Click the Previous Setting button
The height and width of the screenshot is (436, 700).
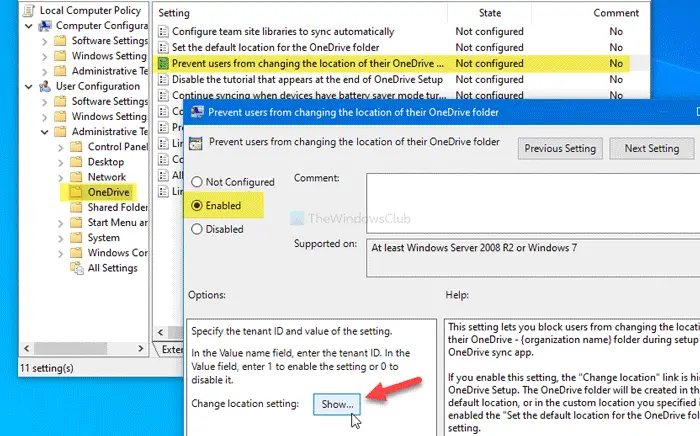coord(560,149)
